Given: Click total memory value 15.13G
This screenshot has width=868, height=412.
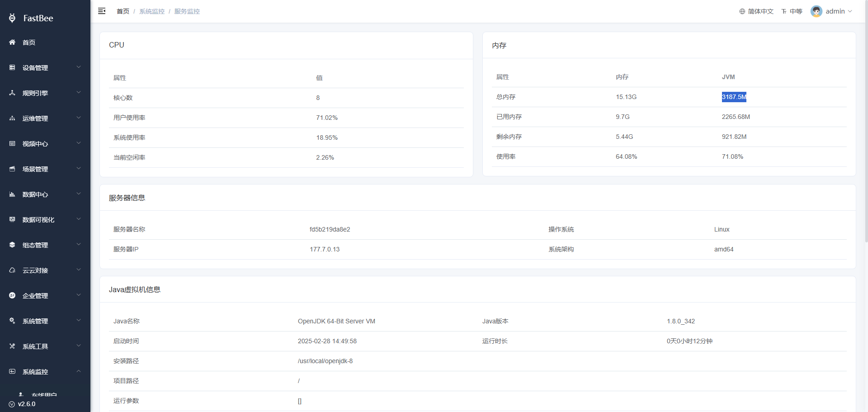Looking at the screenshot, I should [x=626, y=97].
